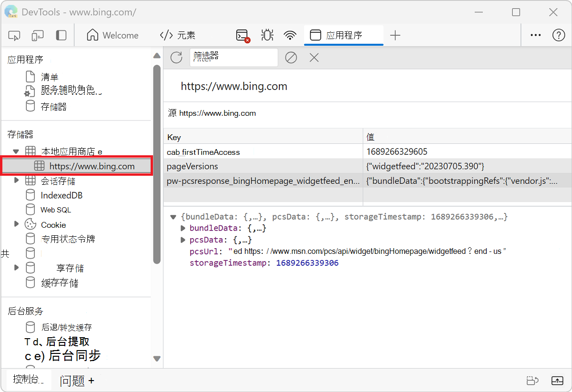Add a new panel with the + icon
Screen dimensions: 572x392
pos(396,35)
